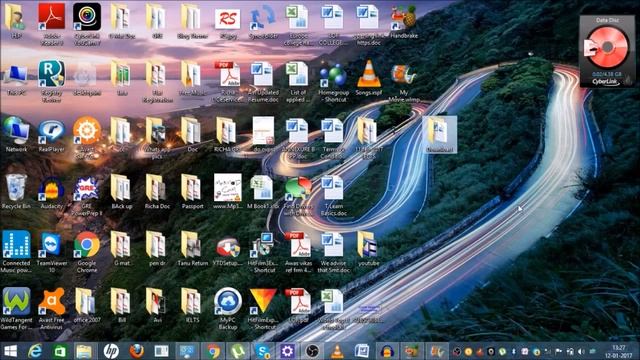This screenshot has height=360, width=640.
Task: Open the M Book1.xlsx spreadsheet
Action: pyautogui.click(x=263, y=192)
